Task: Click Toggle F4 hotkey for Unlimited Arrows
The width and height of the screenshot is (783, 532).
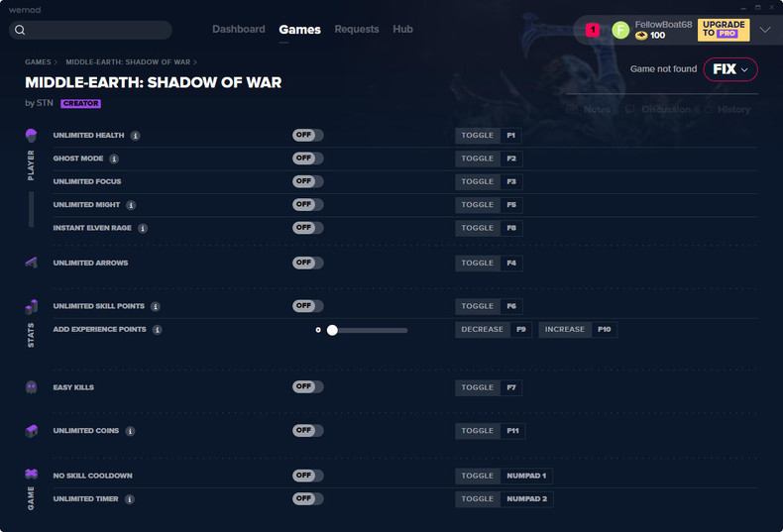Action: tap(489, 263)
